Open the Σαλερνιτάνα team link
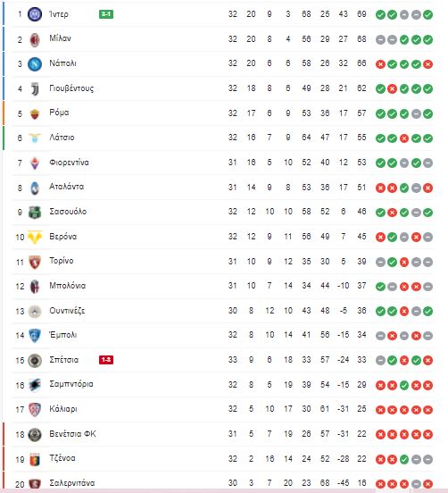The width and height of the screenshot is (448, 493). pyautogui.click(x=72, y=483)
